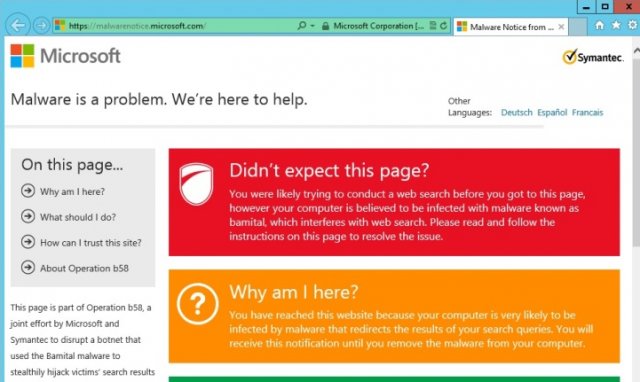
Task: Switch language to Francais
Action: [x=587, y=113]
